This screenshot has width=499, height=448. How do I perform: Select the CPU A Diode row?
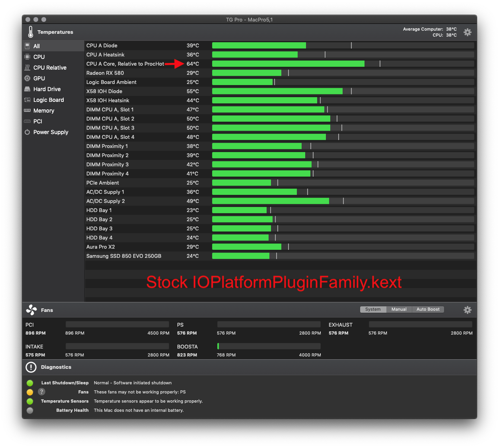(280, 45)
